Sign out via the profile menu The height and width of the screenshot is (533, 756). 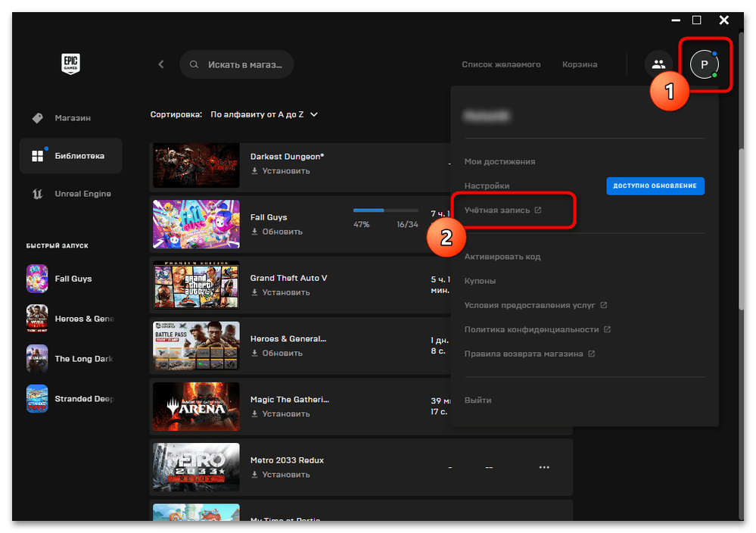coord(478,400)
